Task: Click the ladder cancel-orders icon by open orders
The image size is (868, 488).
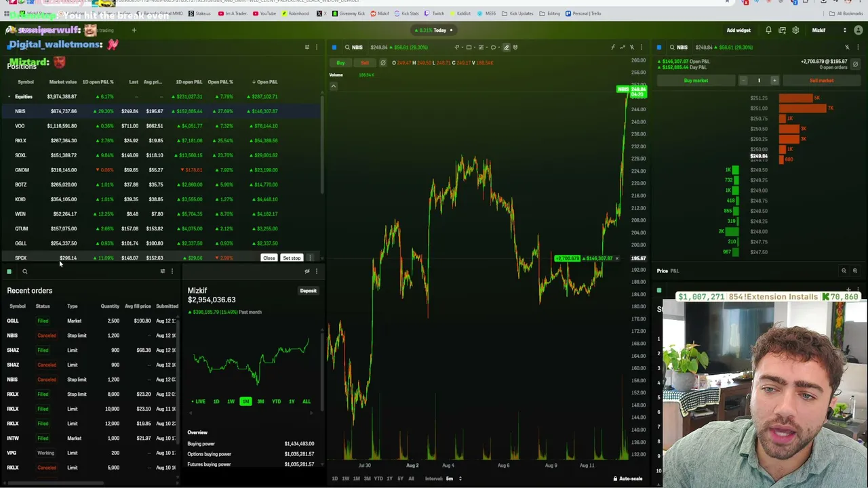Action: point(855,64)
